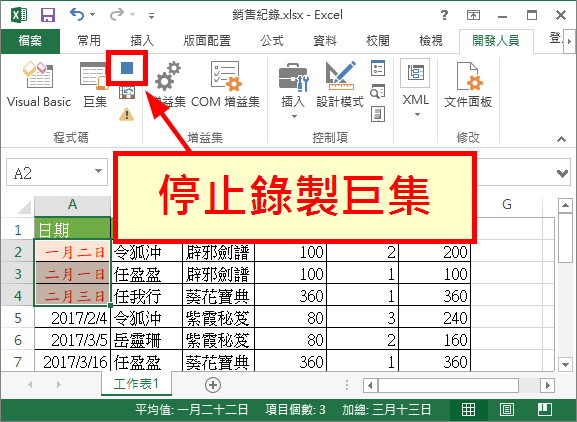Open the 檔案 file menu tab
577x422 pixels.
[x=30, y=41]
